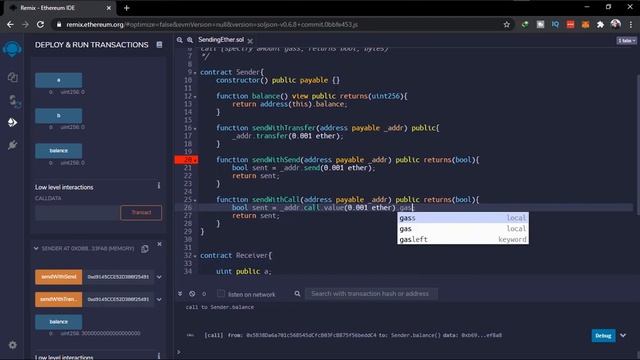Screen dimensions: 640x360
Task: Click the green extension icon in toolbar
Action: 525,24
